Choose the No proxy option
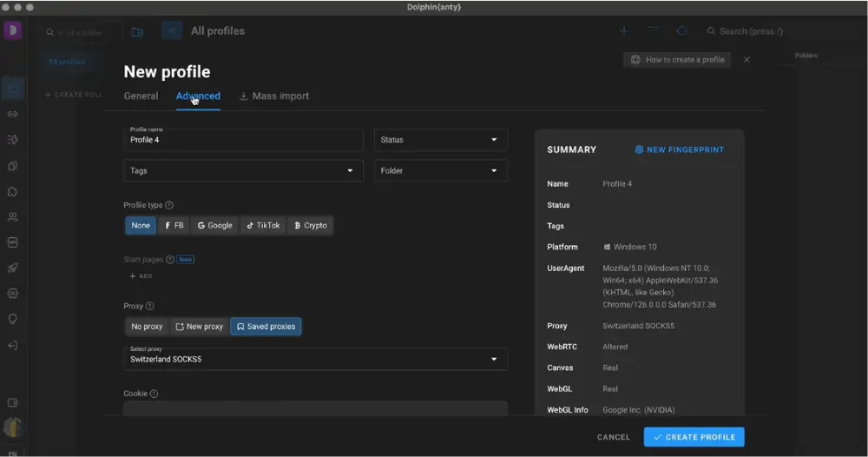This screenshot has width=868, height=457. [147, 327]
